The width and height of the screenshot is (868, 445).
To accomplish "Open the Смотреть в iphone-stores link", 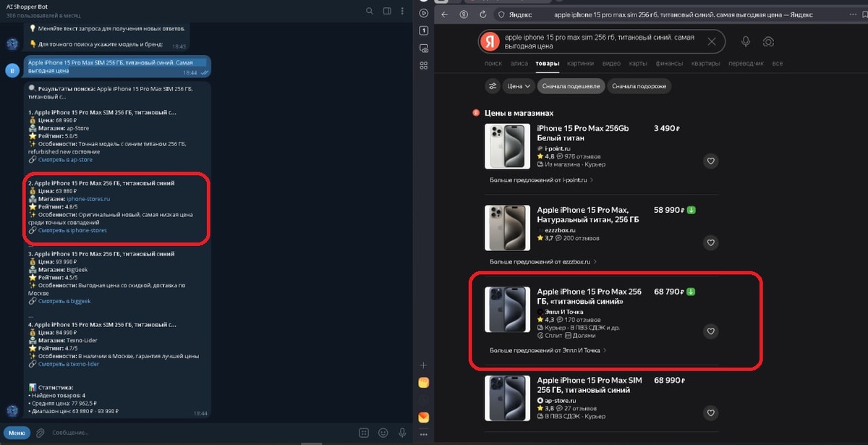I will point(72,231).
